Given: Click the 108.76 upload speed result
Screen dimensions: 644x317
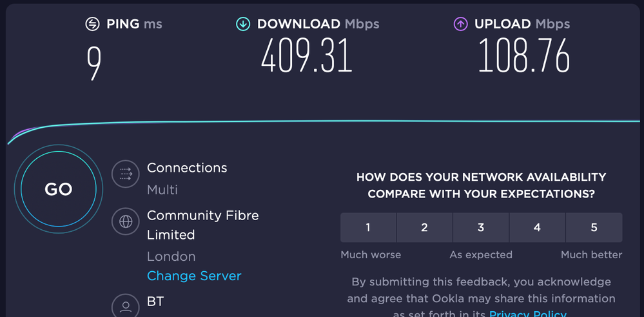Looking at the screenshot, I should (x=523, y=57).
